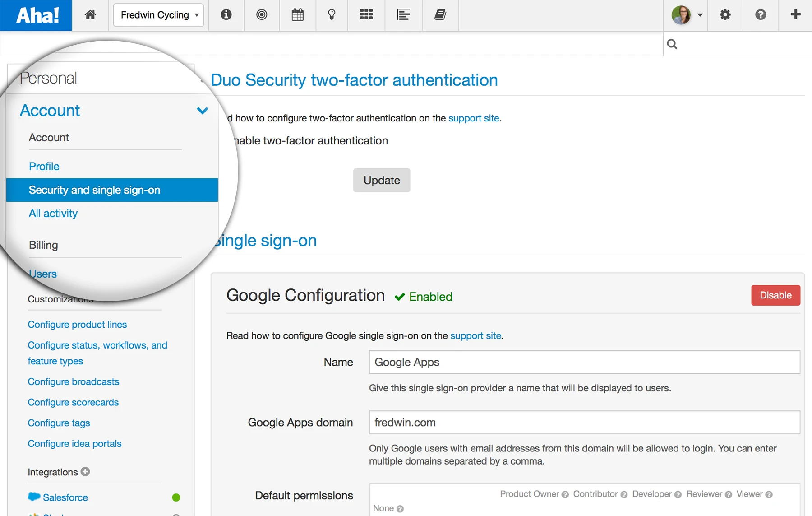812x516 pixels.
Task: Click the Contributor help icon
Action: click(x=624, y=495)
